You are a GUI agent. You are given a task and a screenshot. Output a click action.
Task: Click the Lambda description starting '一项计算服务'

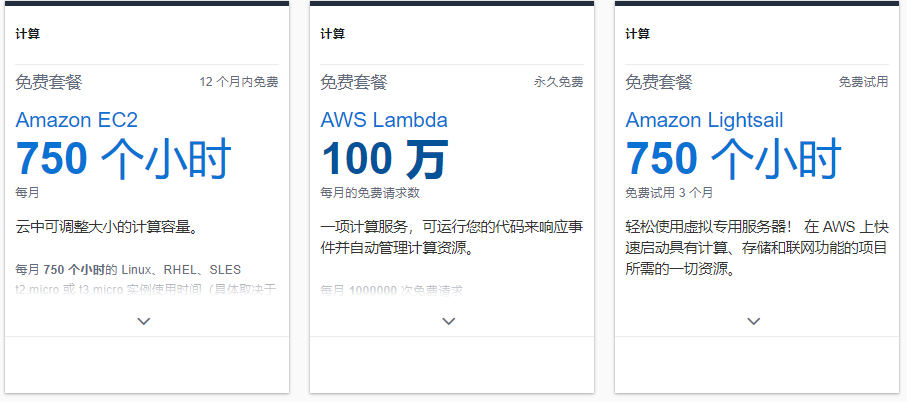click(452, 238)
